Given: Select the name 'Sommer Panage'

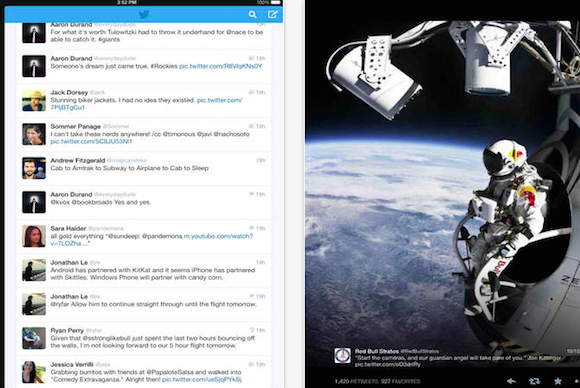Looking at the screenshot, I should coord(75,126).
